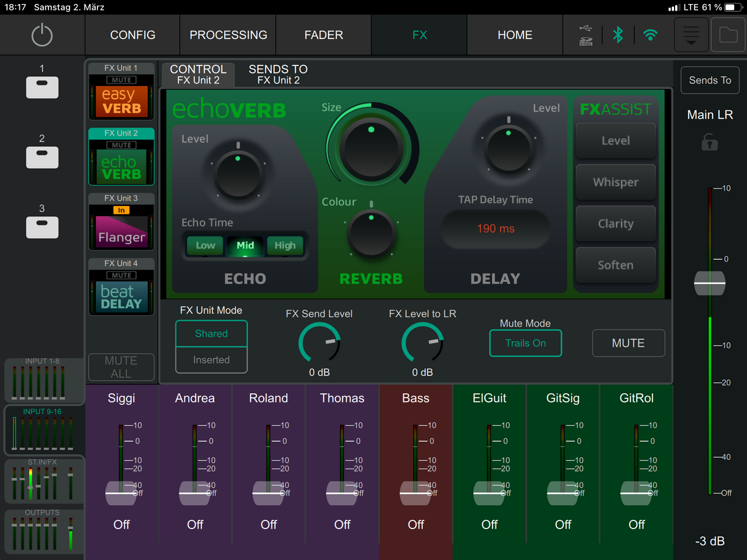Open the Sends To selector
The width and height of the screenshot is (747, 560).
(x=710, y=80)
